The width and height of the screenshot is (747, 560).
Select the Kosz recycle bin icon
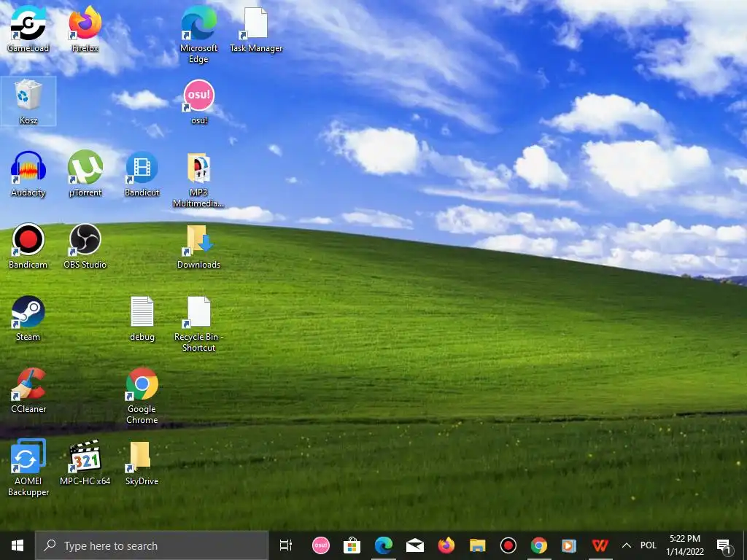pos(28,102)
